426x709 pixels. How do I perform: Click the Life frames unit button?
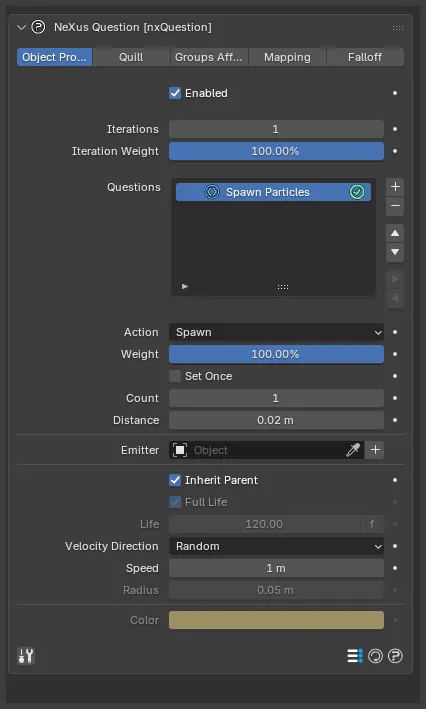point(372,524)
